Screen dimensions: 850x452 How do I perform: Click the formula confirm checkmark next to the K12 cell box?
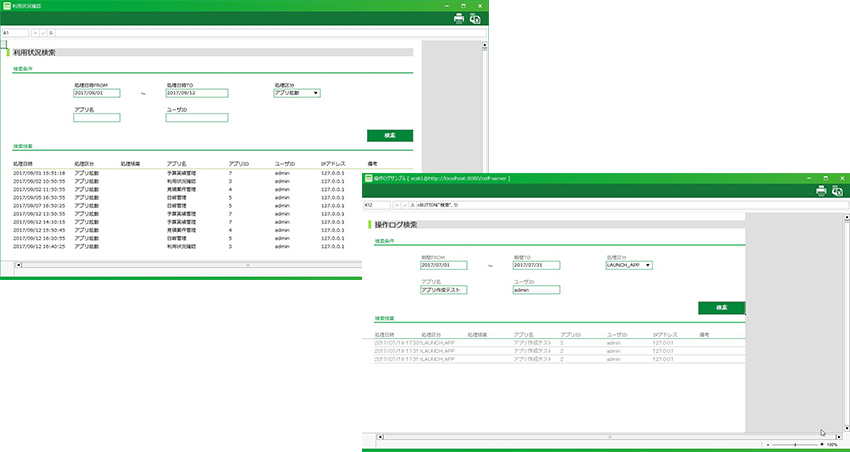coord(405,205)
